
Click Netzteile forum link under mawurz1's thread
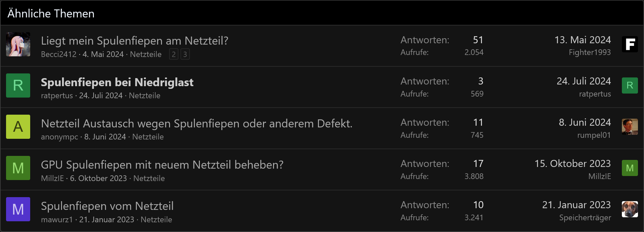pyautogui.click(x=156, y=220)
